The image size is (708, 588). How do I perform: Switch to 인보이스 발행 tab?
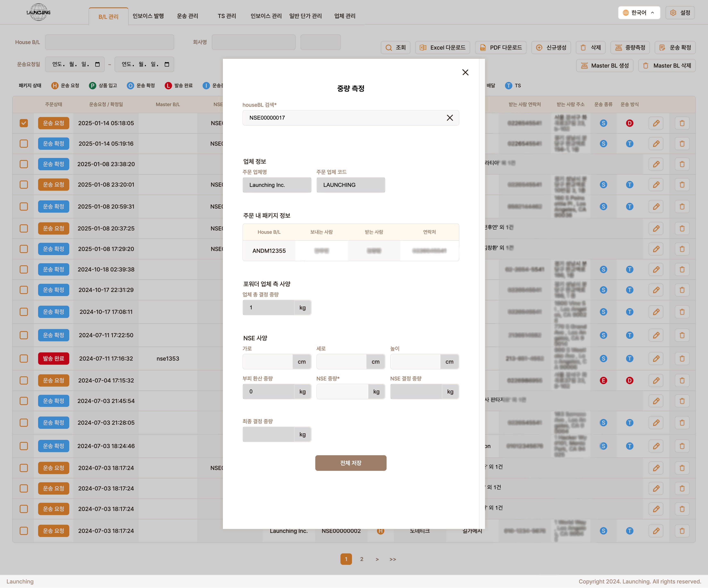click(x=148, y=16)
